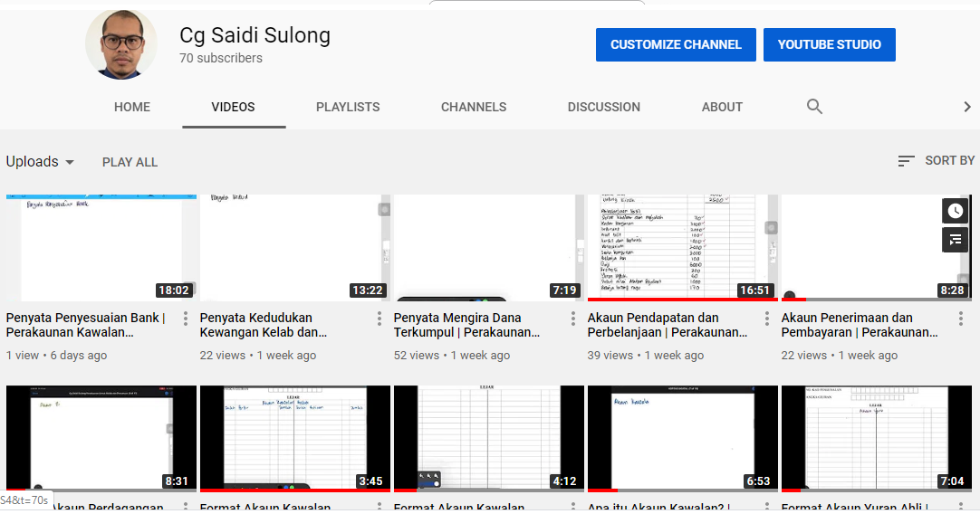Play the 7:19 video thumbnail

[489, 248]
